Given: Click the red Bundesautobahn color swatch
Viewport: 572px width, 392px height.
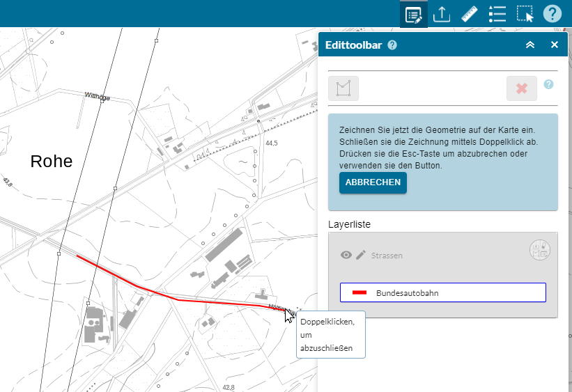Looking at the screenshot, I should coord(360,292).
